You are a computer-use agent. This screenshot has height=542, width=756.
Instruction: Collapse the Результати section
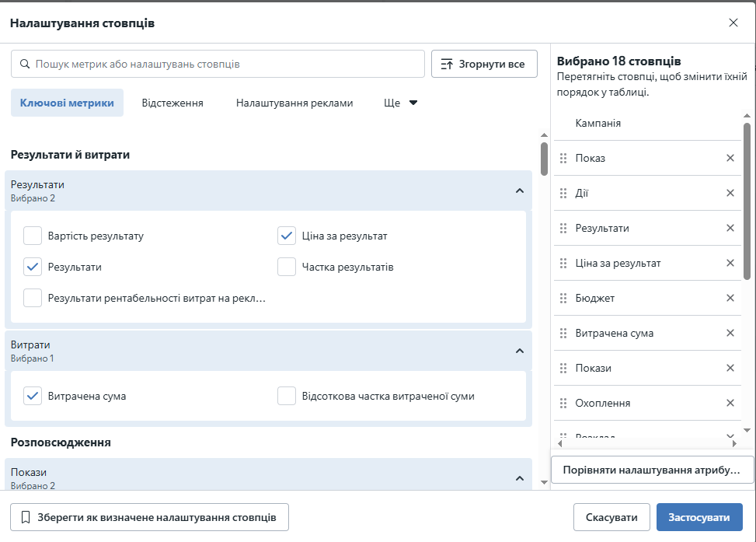520,191
